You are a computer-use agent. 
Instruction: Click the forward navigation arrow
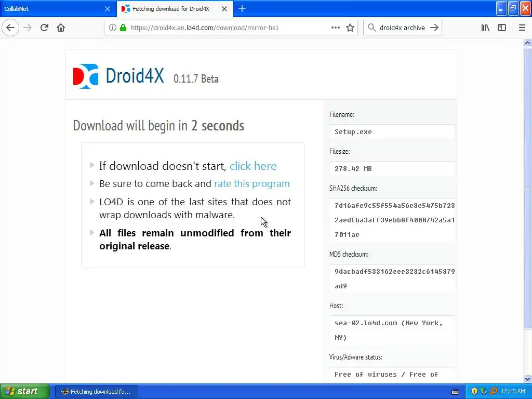pyautogui.click(x=28, y=28)
